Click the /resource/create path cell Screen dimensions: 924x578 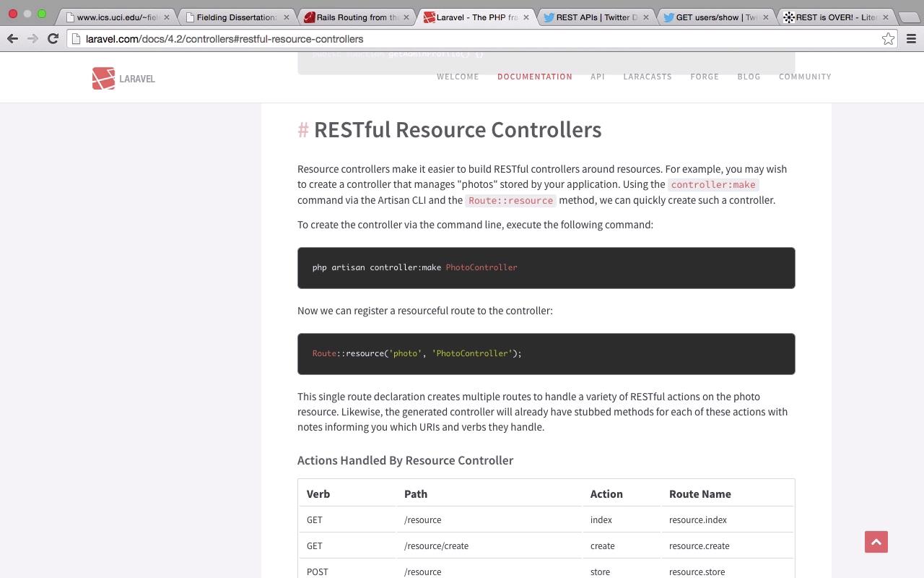[x=436, y=546]
